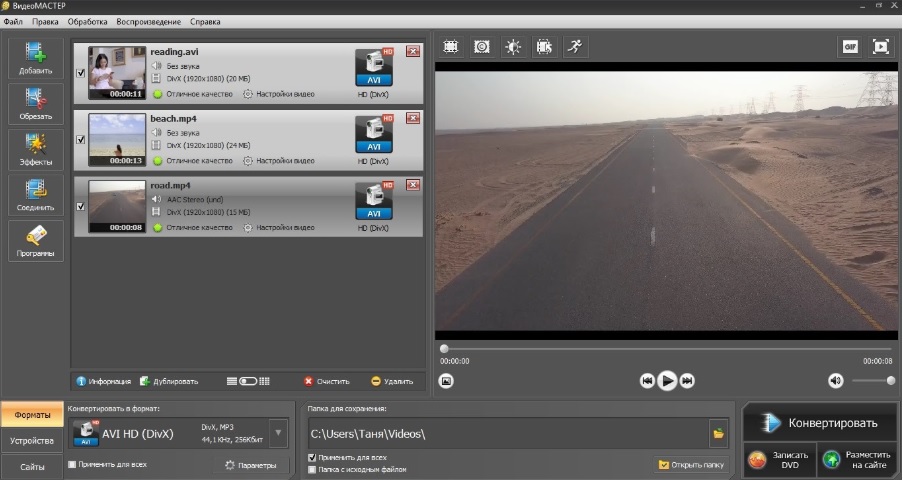Expand the AVI HD (DivX) format dropdown
The width and height of the screenshot is (903, 481).
coord(279,433)
